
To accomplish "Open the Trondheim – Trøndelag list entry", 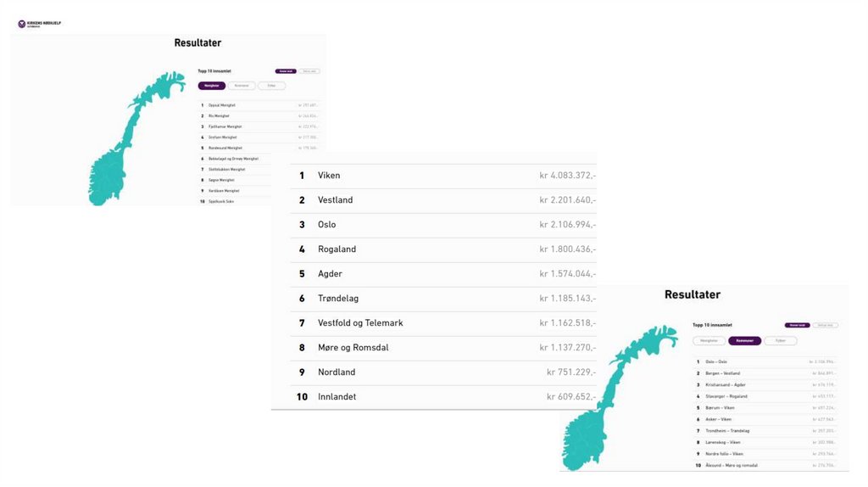I will (x=727, y=431).
